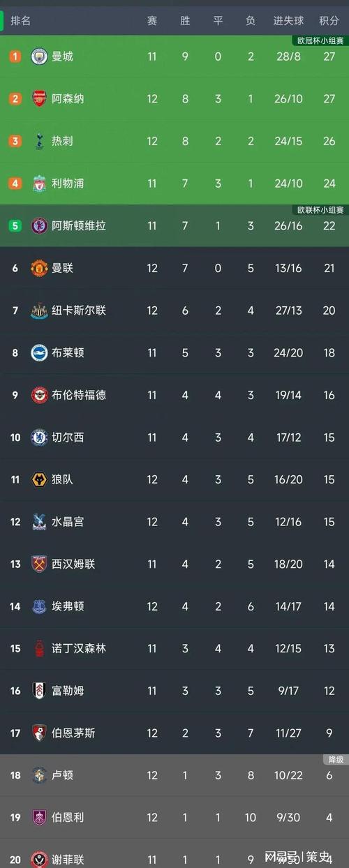Tap the Brentford crest icon
Screen dimensions: 349x868
pos(39,395)
